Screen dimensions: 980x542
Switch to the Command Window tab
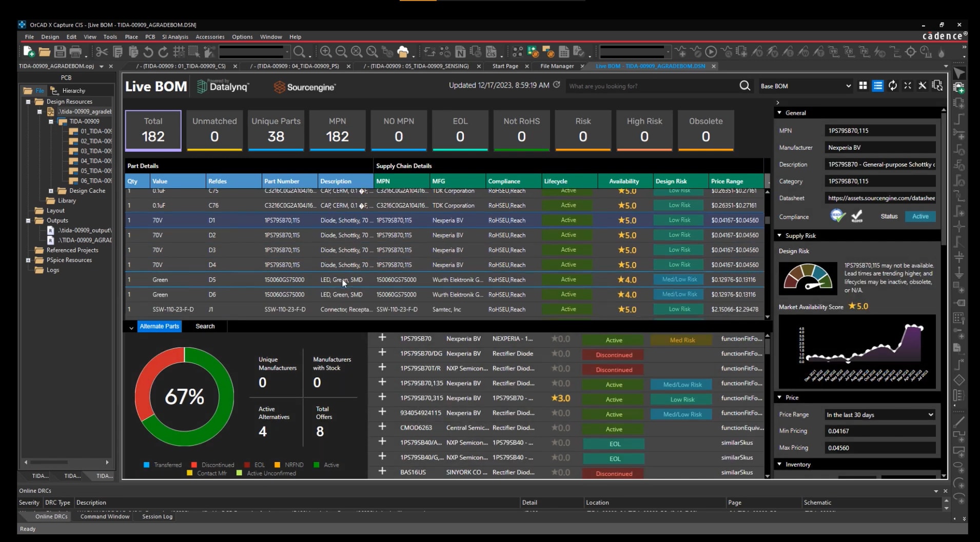[105, 516]
